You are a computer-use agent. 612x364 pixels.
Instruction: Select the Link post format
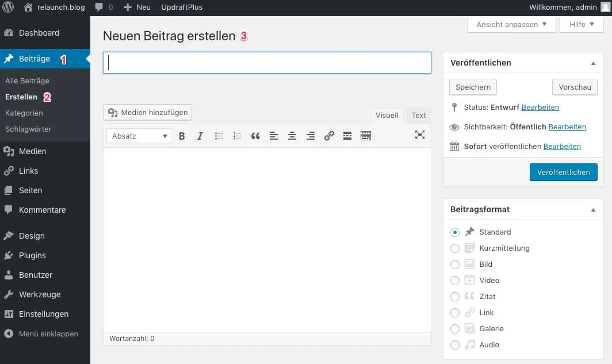(x=455, y=312)
